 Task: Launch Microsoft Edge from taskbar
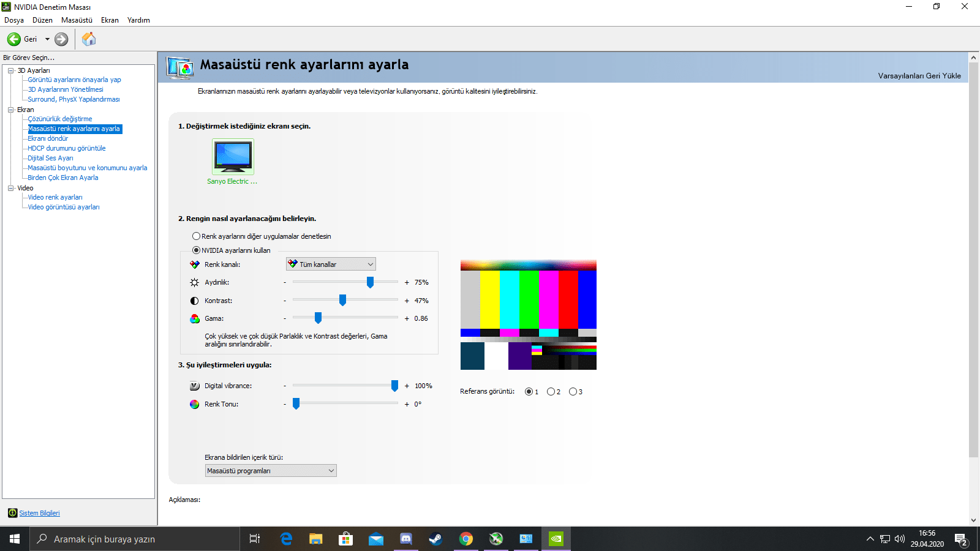(x=286, y=539)
